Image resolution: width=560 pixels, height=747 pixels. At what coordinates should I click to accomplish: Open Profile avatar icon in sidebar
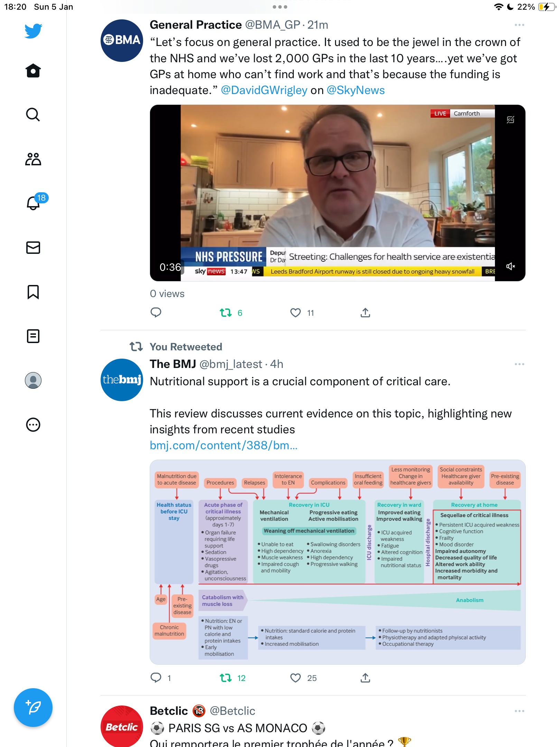click(33, 380)
